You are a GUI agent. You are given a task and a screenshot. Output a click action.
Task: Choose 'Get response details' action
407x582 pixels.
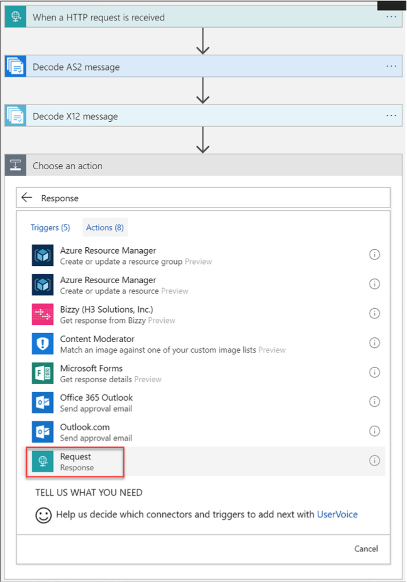pos(96,379)
